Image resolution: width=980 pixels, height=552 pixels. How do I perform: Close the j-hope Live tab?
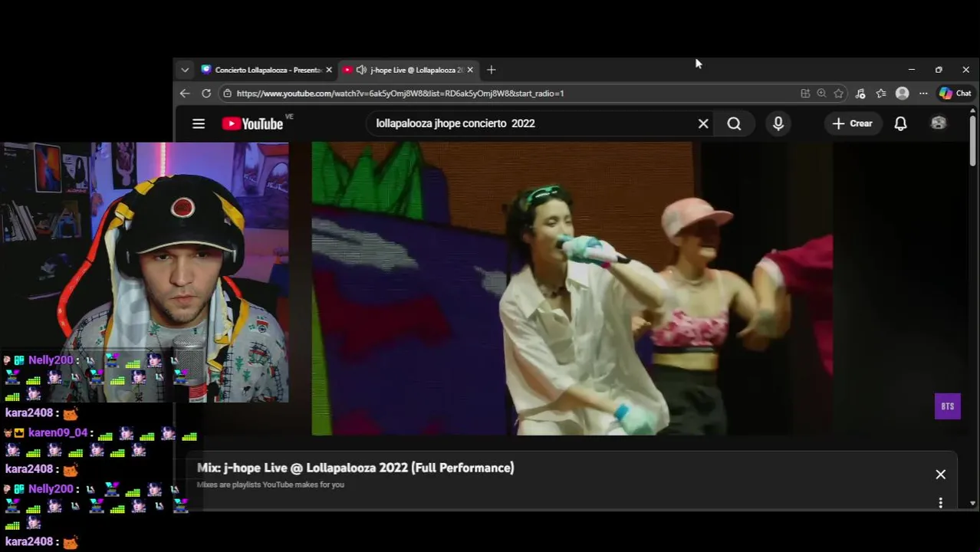(x=470, y=70)
